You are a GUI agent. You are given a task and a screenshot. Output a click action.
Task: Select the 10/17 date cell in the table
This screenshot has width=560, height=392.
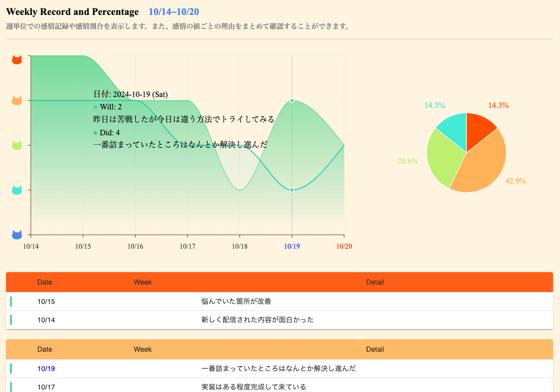click(x=46, y=387)
